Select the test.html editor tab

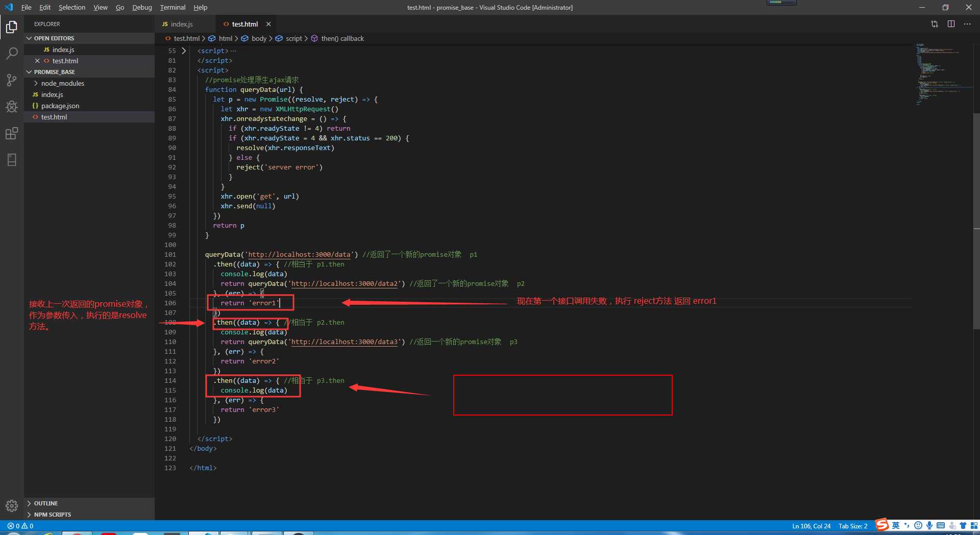pyautogui.click(x=245, y=24)
